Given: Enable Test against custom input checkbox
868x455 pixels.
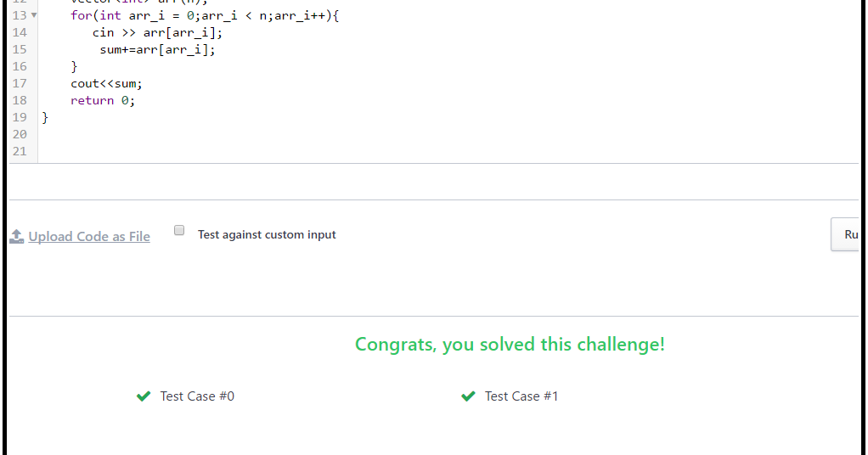Looking at the screenshot, I should pyautogui.click(x=179, y=230).
